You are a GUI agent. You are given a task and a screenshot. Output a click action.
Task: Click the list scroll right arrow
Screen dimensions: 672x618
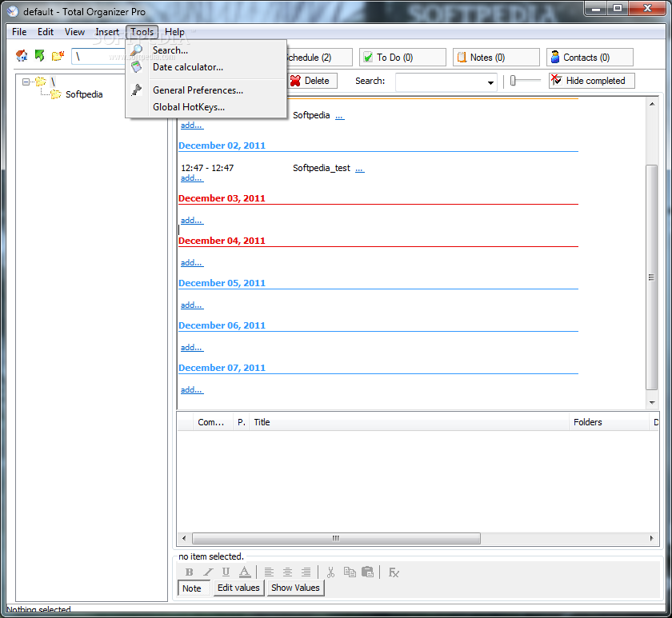click(x=652, y=538)
